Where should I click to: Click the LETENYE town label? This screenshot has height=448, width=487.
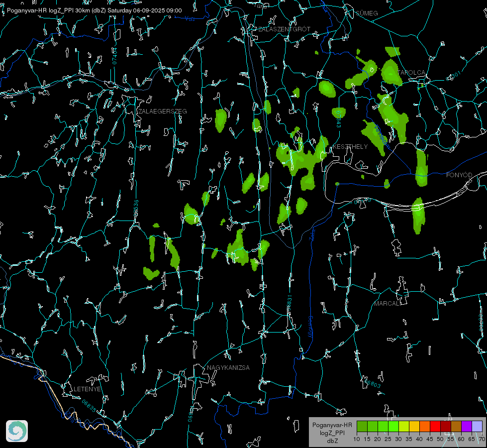point(87,389)
